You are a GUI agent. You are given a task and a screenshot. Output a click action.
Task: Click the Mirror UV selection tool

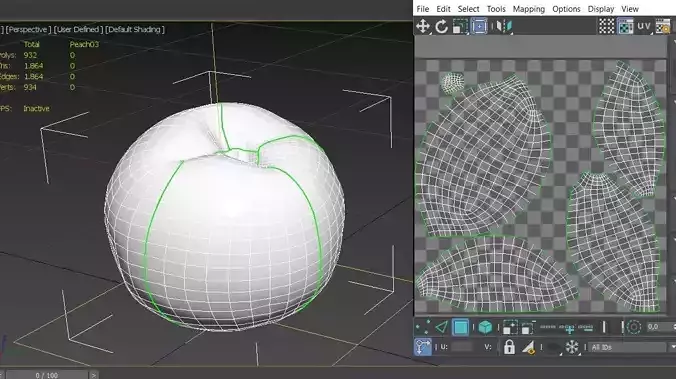(503, 26)
